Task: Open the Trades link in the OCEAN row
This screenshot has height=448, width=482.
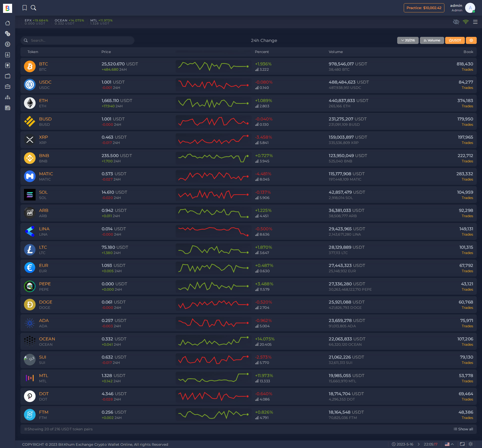Action: coord(467,344)
